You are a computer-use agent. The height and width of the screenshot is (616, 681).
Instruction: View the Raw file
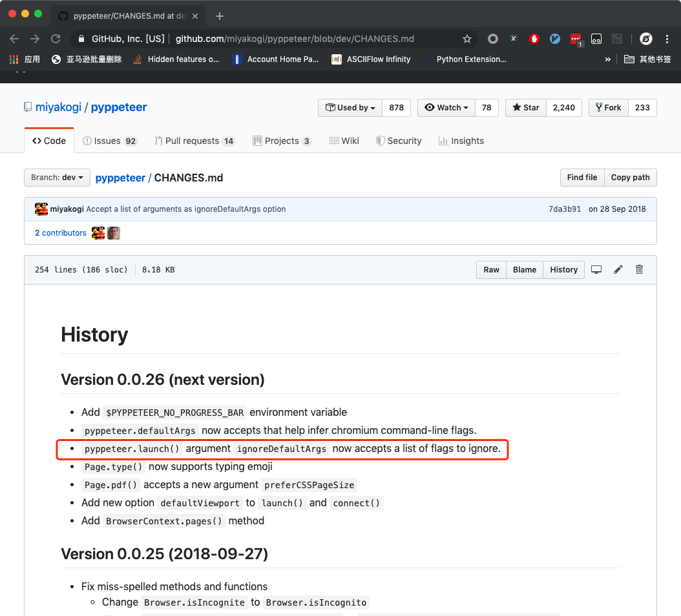coord(491,270)
